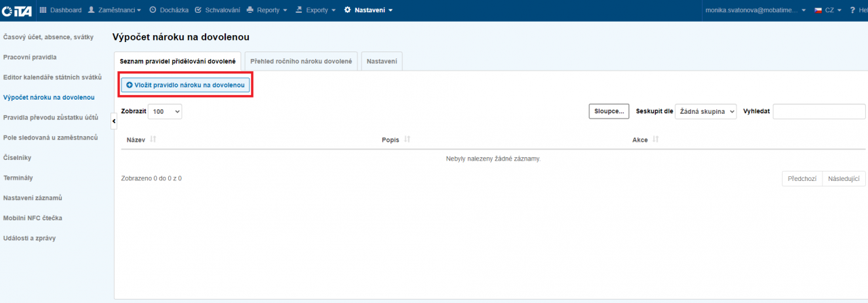Open the CZ language flag selector
Viewport: 868px width, 303px height.
[x=827, y=10]
